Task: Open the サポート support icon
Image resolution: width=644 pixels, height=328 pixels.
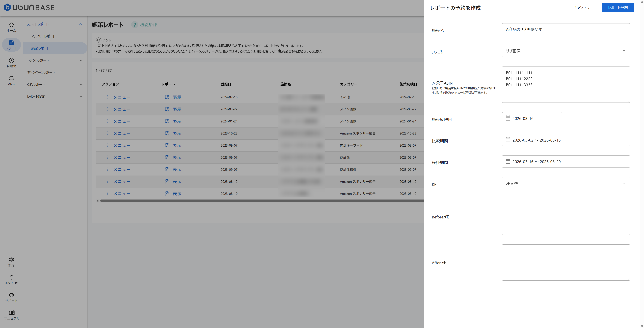Action: 11,295
